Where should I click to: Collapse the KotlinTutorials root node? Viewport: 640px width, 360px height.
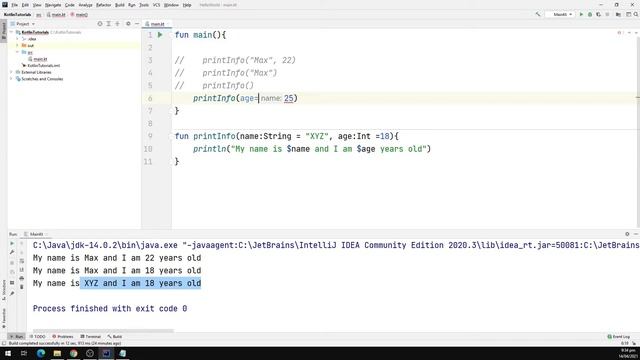(x=12, y=32)
